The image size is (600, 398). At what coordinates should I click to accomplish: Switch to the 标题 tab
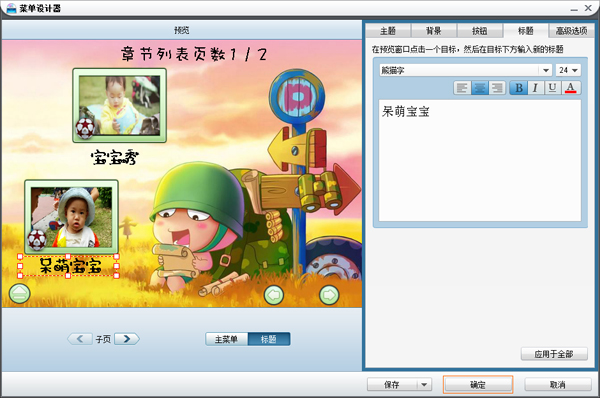click(x=525, y=31)
